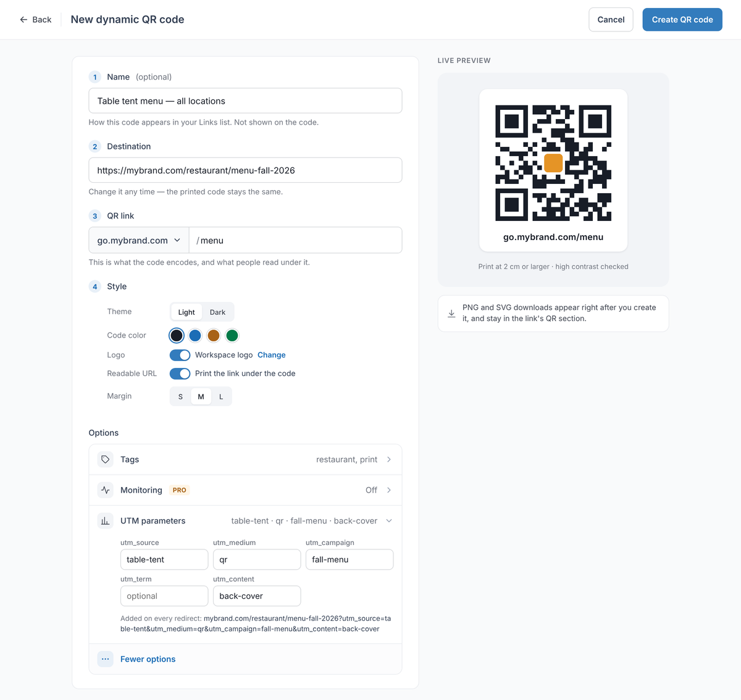This screenshot has height=700, width=741.
Task: Click the QR code preview image
Action: coord(553,163)
